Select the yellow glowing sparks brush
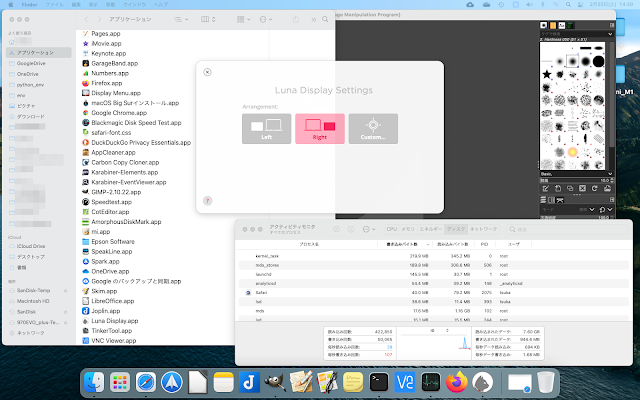The image size is (640, 400). (x=573, y=152)
